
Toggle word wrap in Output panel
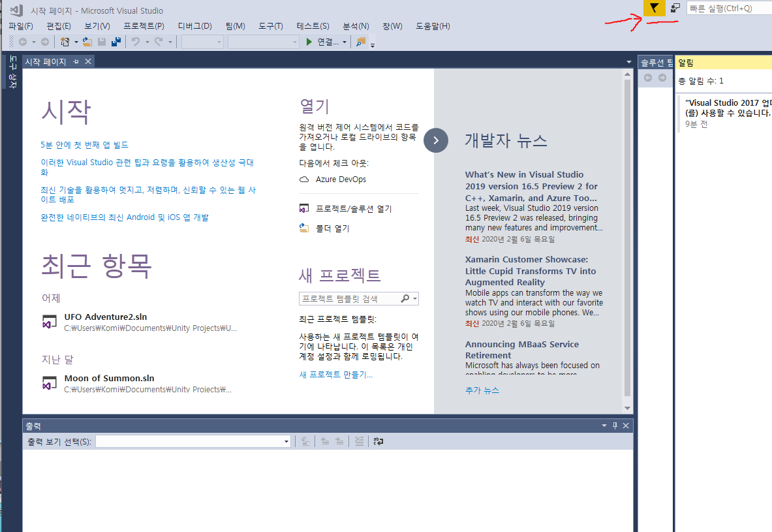tap(378, 441)
